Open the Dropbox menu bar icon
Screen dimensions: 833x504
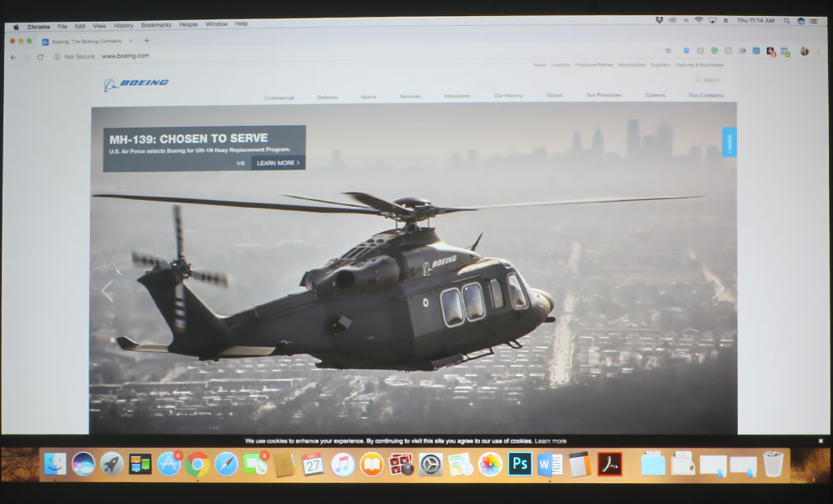659,20
